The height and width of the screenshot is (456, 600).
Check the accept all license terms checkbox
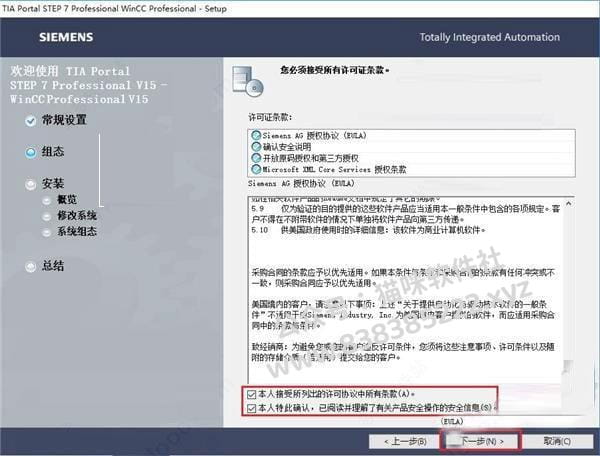251,394
